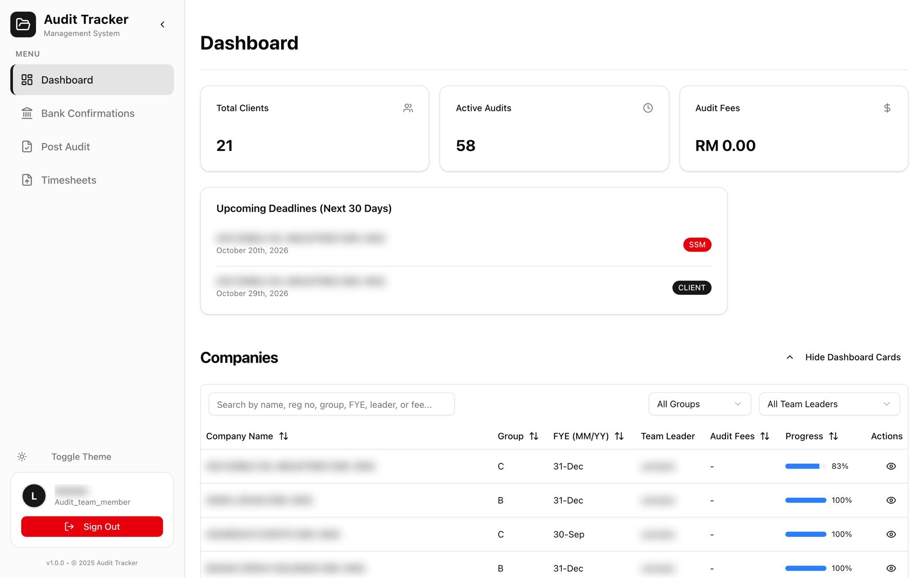The width and height of the screenshot is (924, 578).
Task: Select the October 29th, 2026 deadline date
Action: pyautogui.click(x=252, y=294)
